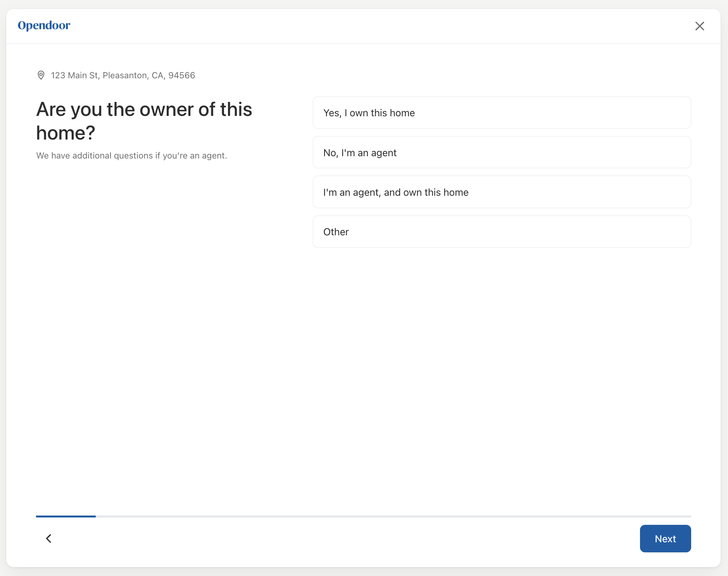Click the Opendoor wordmark in the header
The width and height of the screenshot is (728, 576).
click(44, 25)
